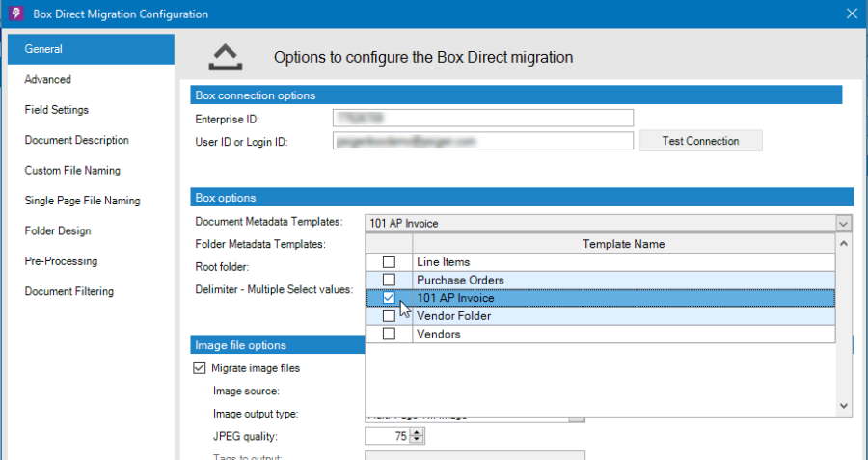Screen dimensions: 868x460
Task: Check the Purchase Orders template checkbox
Action: coord(389,280)
